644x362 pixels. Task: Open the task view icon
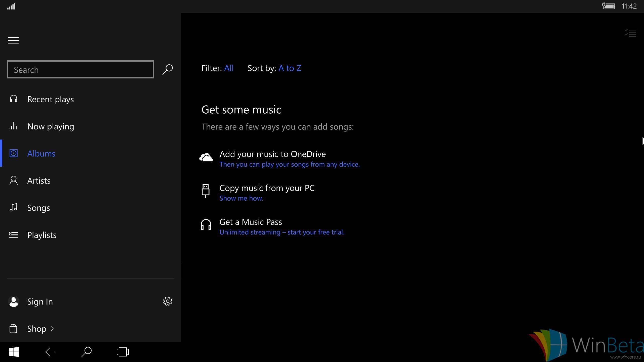[123, 352]
